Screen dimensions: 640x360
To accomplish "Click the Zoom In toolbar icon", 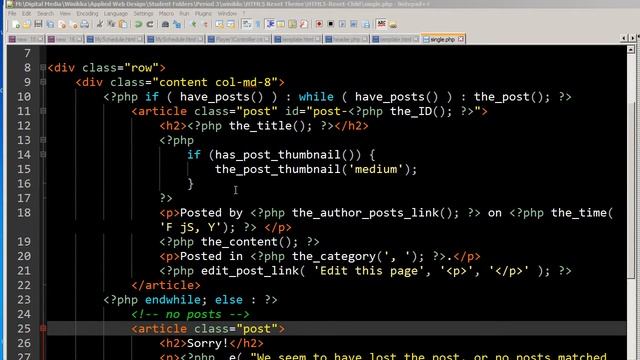I will point(193,24).
